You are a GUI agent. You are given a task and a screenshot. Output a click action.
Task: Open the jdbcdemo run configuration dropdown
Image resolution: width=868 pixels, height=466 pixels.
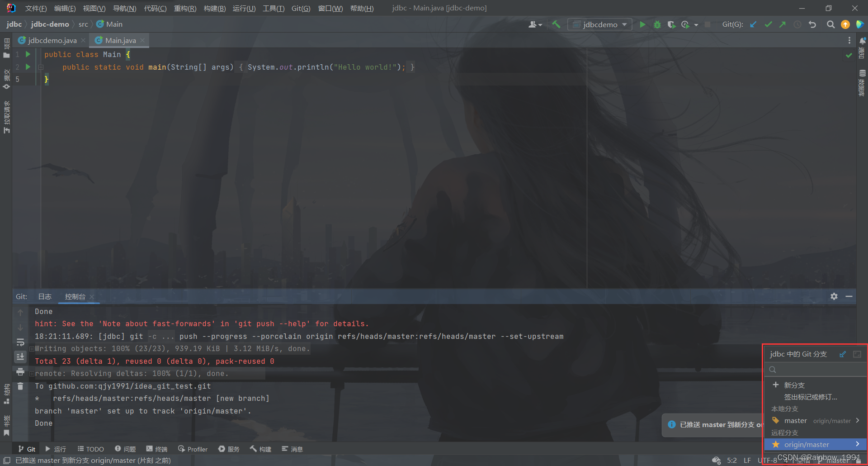(x=600, y=24)
